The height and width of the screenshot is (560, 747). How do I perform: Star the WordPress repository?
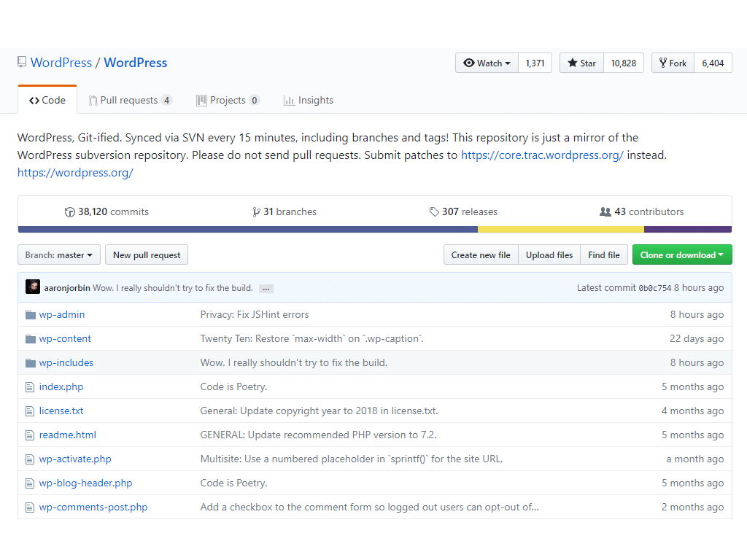click(x=581, y=63)
